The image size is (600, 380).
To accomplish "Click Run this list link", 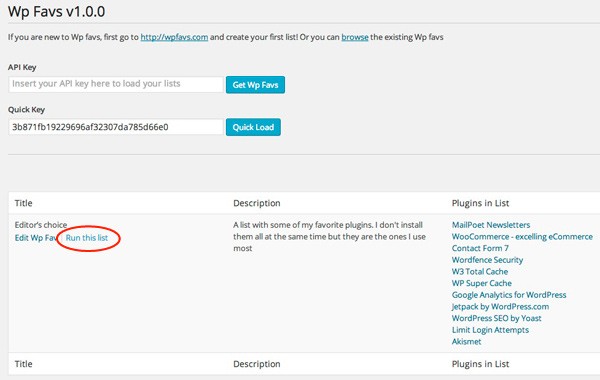I will [x=87, y=238].
